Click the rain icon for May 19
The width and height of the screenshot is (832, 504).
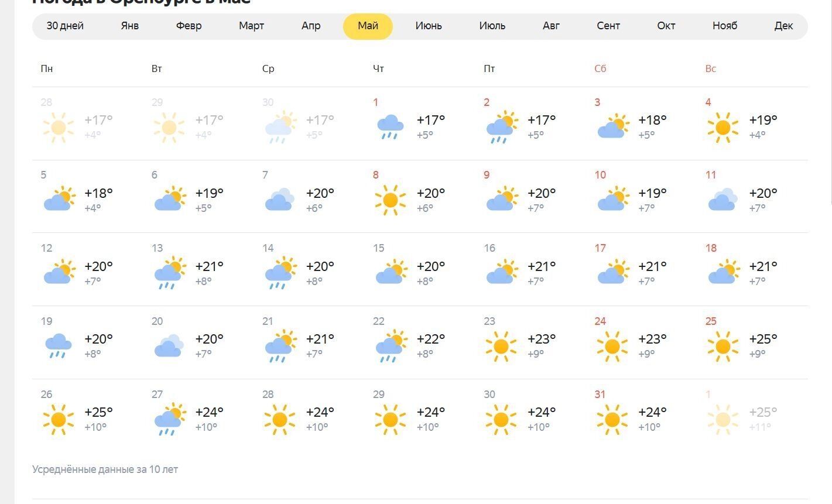tap(59, 346)
